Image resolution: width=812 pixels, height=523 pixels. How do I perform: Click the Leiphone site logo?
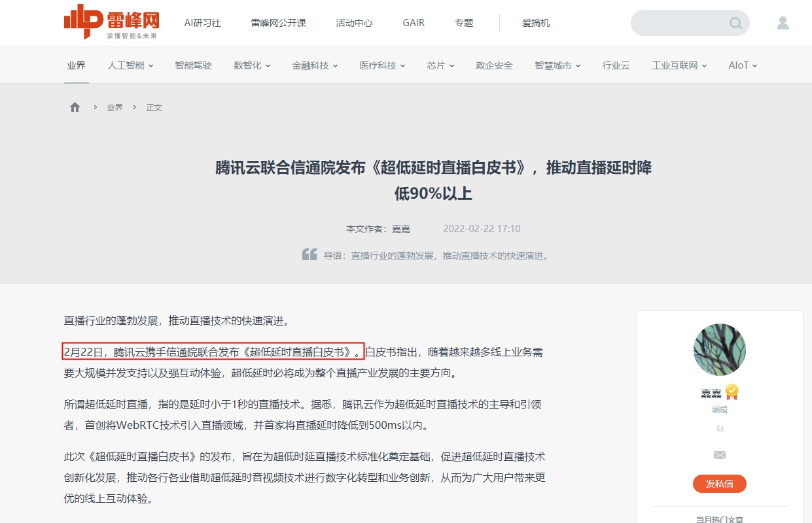[111, 22]
